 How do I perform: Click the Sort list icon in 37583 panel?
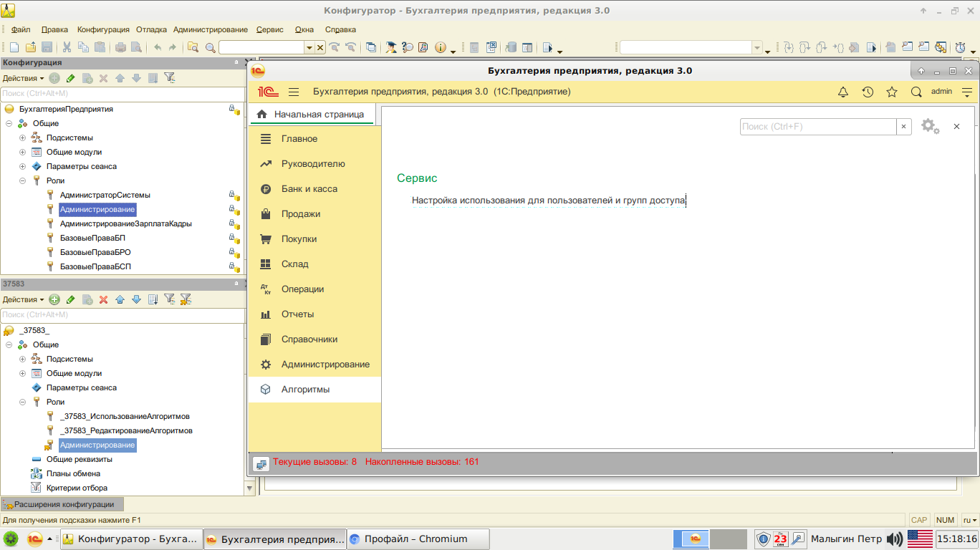[153, 299]
